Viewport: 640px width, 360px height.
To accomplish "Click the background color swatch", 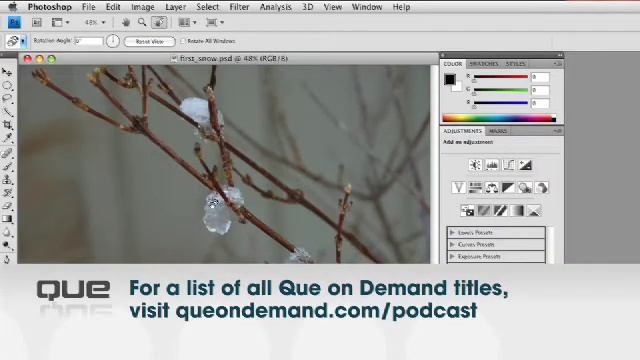I will pos(457,87).
